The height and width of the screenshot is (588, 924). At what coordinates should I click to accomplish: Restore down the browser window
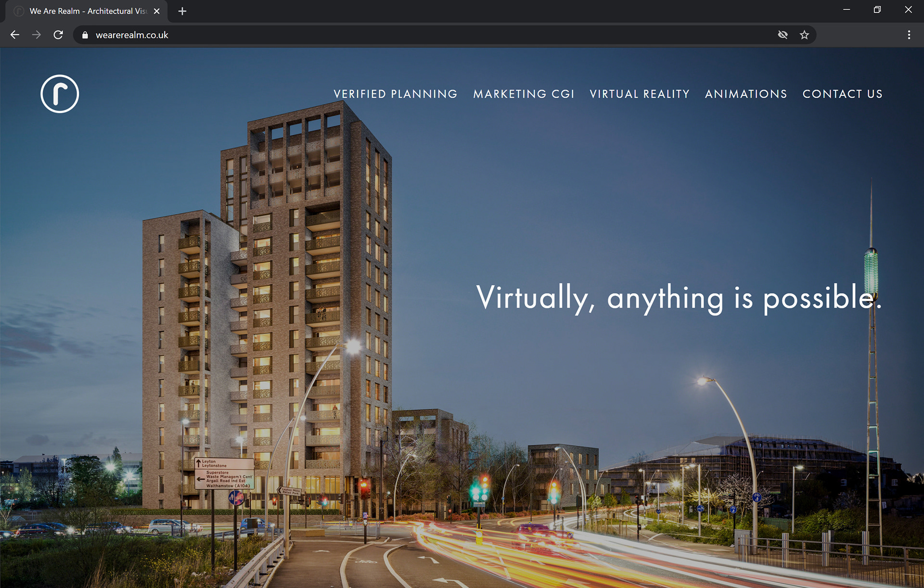(877, 10)
